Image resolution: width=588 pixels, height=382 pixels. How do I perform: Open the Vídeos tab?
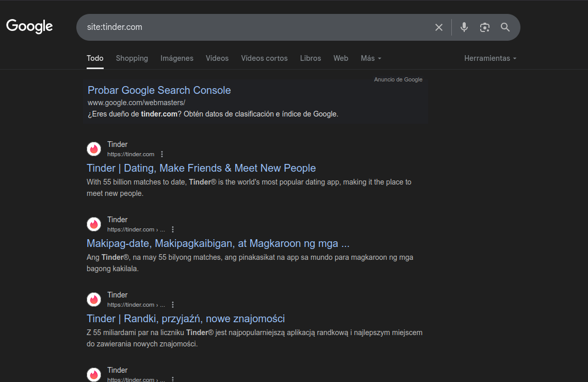click(x=217, y=58)
